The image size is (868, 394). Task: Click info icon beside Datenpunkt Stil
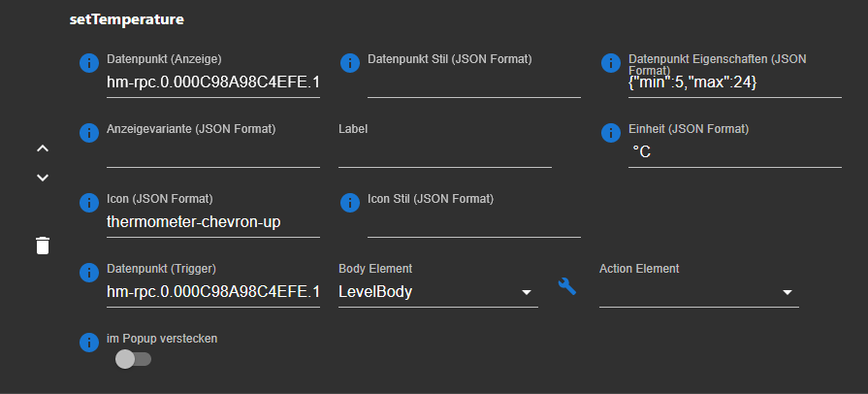click(349, 63)
